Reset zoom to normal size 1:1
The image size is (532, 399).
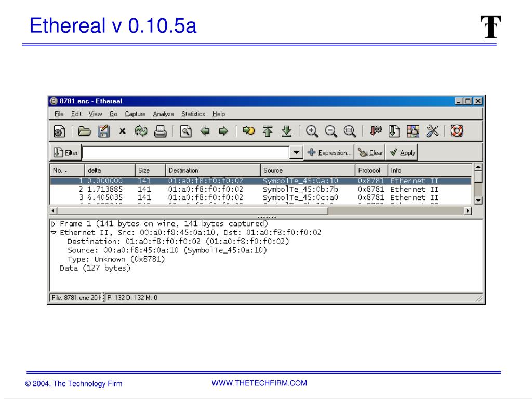350,131
